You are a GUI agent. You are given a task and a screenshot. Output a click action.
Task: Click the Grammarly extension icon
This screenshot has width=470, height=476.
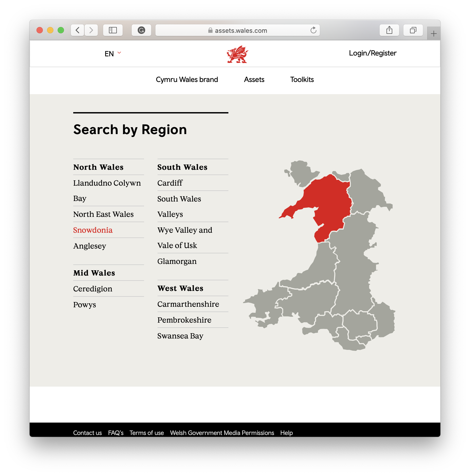(141, 30)
